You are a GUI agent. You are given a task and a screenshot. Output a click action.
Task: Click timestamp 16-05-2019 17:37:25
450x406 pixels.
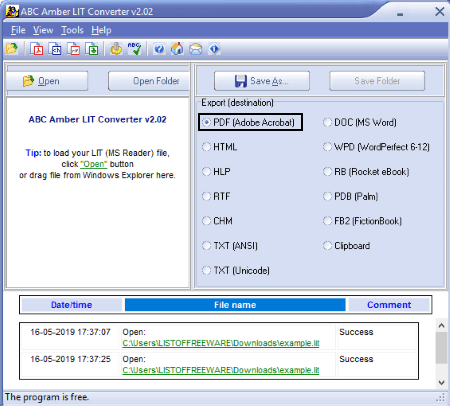tap(70, 359)
